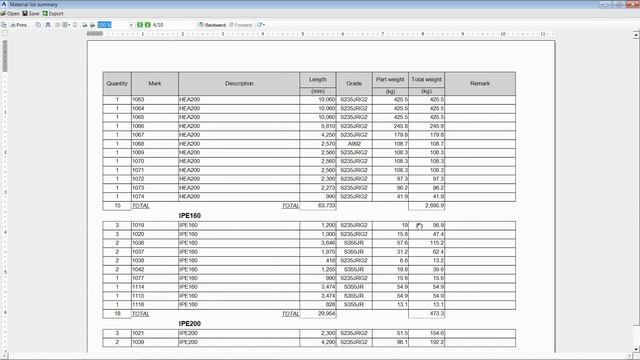640x360 pixels.
Task: Select mark 1063 in the HEA200 rows
Action: tap(155, 100)
